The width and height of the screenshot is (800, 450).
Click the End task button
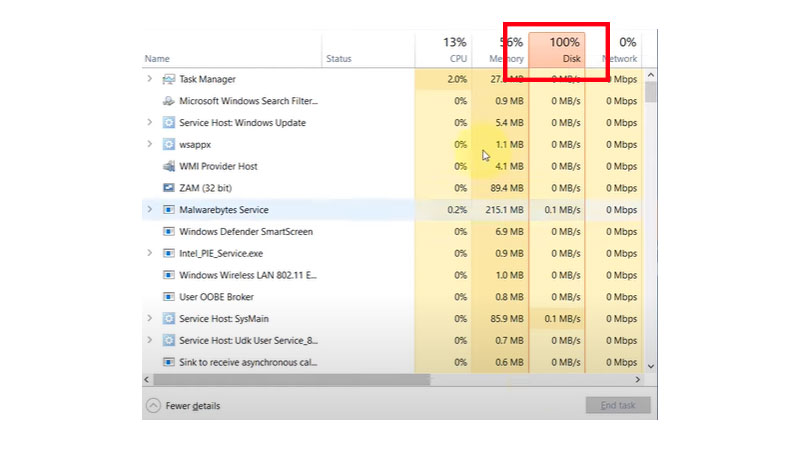coord(618,405)
